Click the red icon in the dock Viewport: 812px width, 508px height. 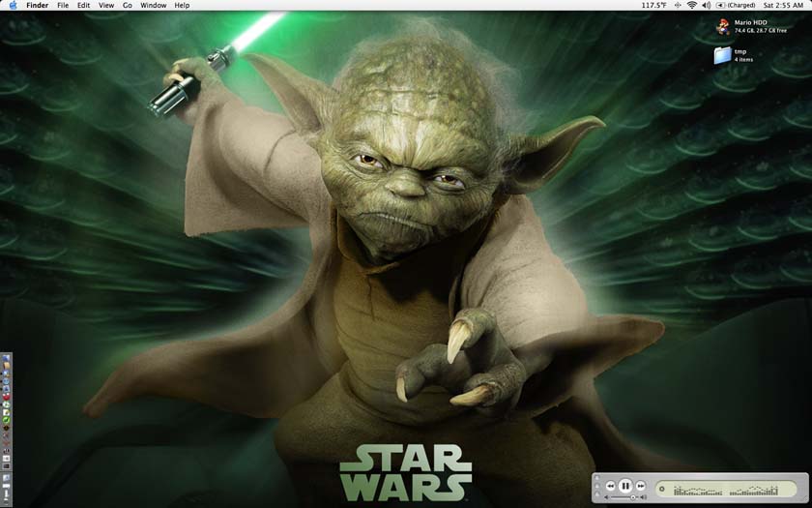(6, 397)
